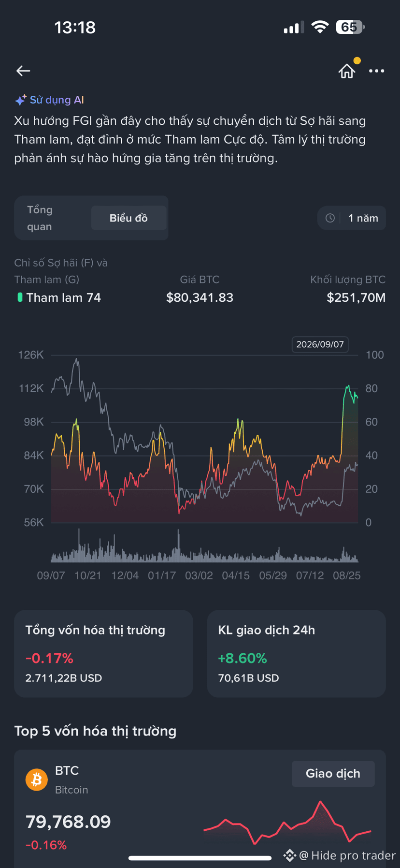Open the KL giao dịch 24h card
This screenshot has height=868, width=400.
coord(296,653)
